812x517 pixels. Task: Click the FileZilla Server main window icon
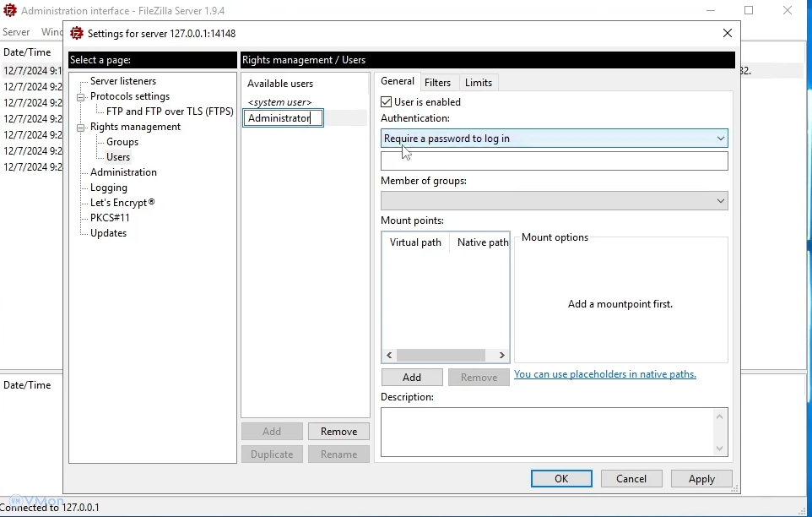10,11
